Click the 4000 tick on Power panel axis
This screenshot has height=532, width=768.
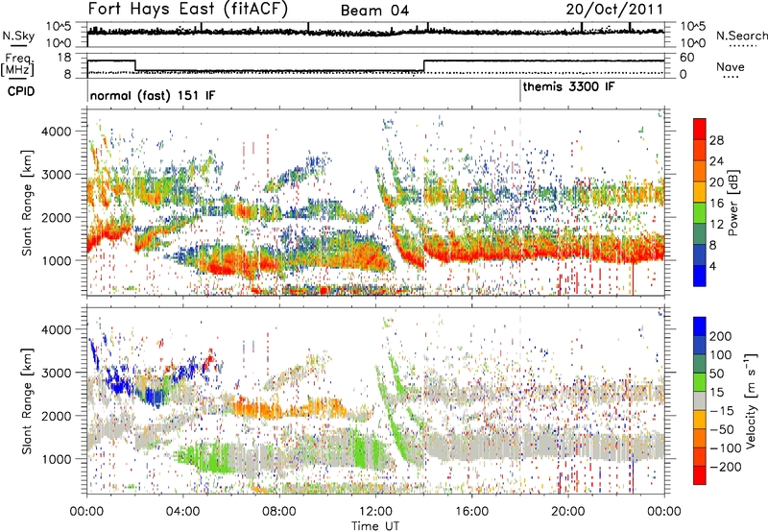[x=56, y=132]
